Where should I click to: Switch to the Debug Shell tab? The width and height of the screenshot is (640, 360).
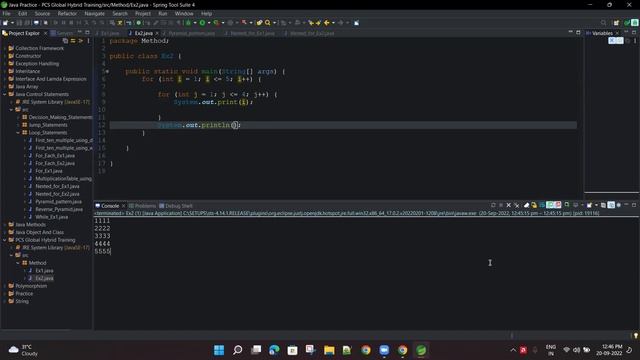[176, 206]
